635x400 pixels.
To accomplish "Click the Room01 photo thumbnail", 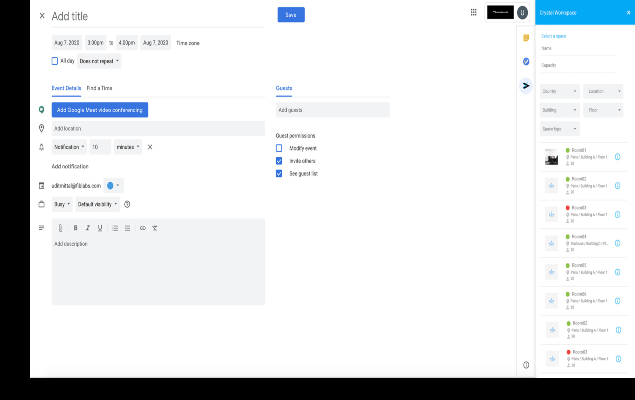I will click(551, 157).
